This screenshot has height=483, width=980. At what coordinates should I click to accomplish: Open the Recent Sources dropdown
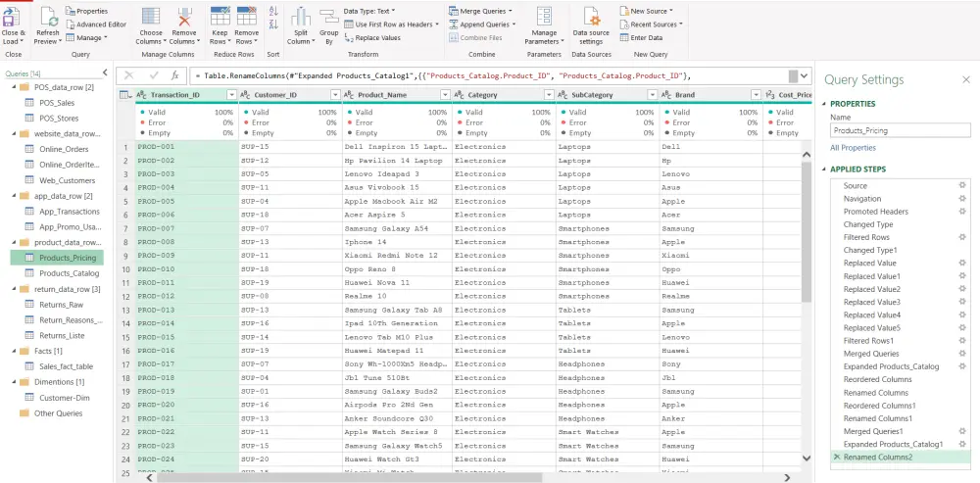click(x=652, y=24)
